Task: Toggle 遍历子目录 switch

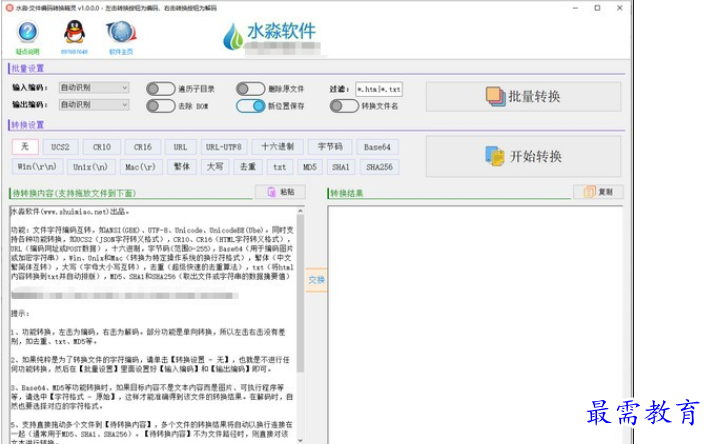Action: (x=160, y=89)
